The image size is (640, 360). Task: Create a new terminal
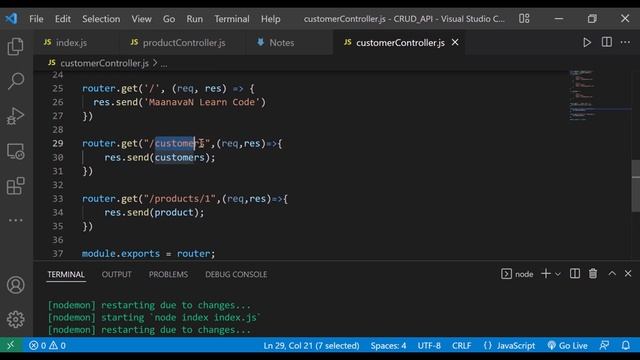pyautogui.click(x=545, y=274)
